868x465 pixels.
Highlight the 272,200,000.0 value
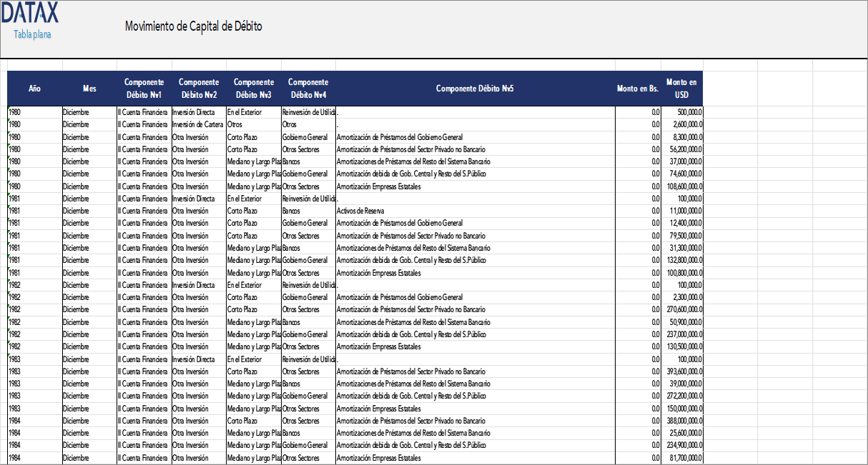[x=682, y=396]
